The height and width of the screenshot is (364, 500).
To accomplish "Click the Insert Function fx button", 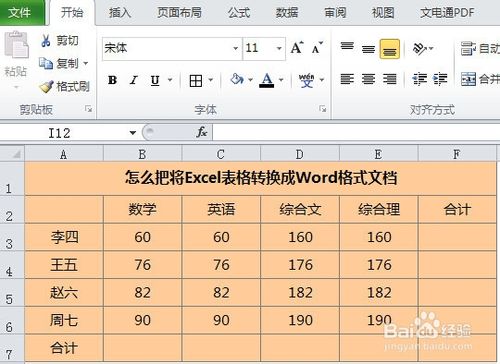I will pos(202,132).
